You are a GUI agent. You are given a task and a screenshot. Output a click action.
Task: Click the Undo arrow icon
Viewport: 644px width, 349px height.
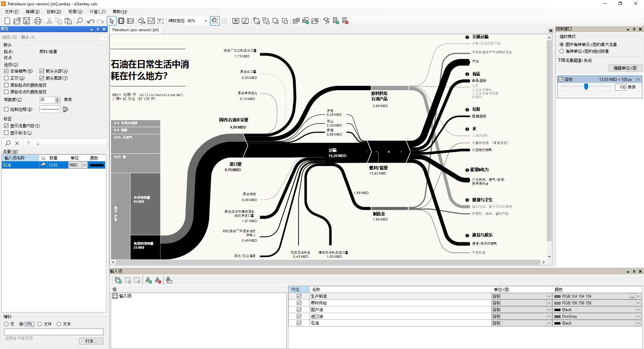tap(91, 21)
